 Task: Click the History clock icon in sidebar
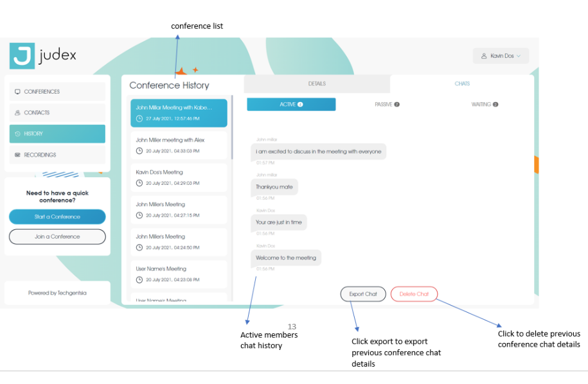[17, 134]
